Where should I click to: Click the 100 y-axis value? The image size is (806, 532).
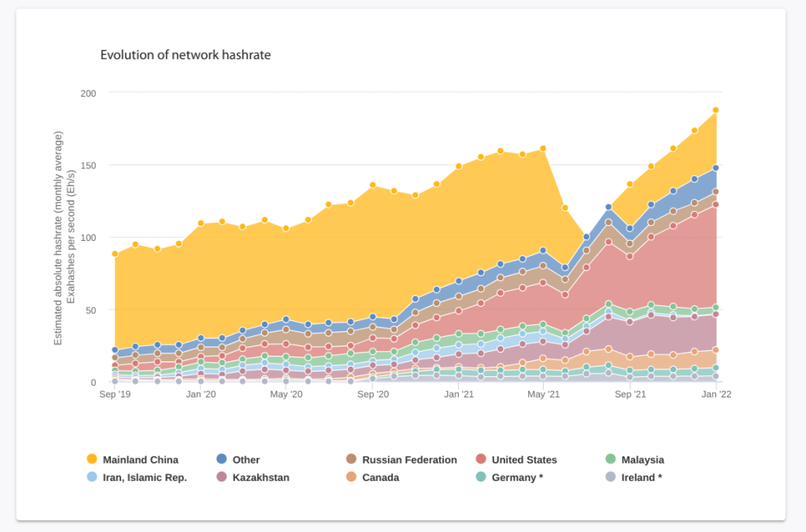[x=88, y=238]
